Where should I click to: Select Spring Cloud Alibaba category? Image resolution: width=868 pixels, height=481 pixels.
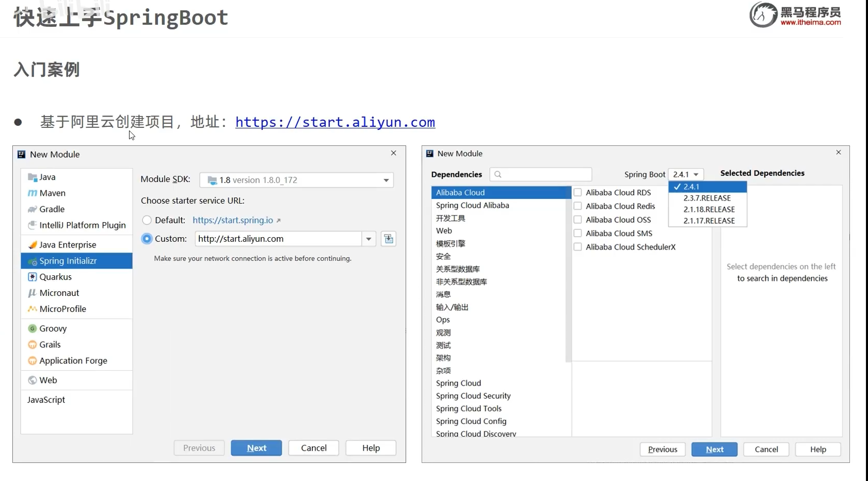[499, 205]
